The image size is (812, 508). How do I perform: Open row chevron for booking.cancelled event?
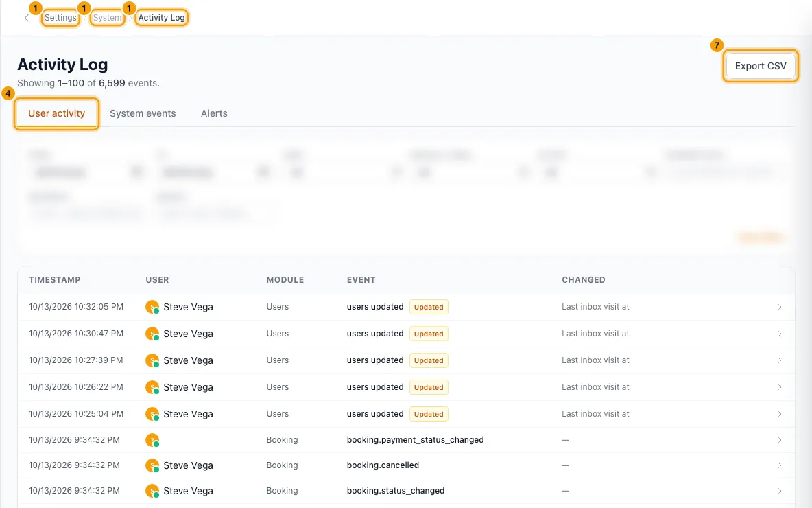(779, 465)
